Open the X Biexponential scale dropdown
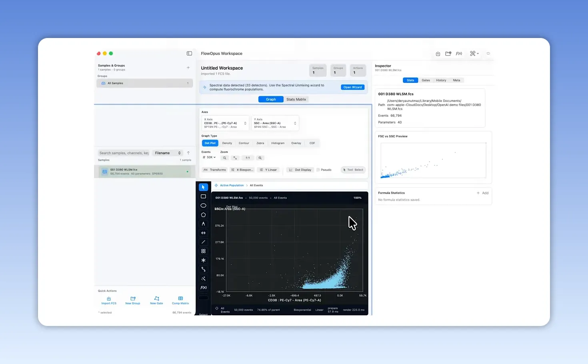 (243, 170)
